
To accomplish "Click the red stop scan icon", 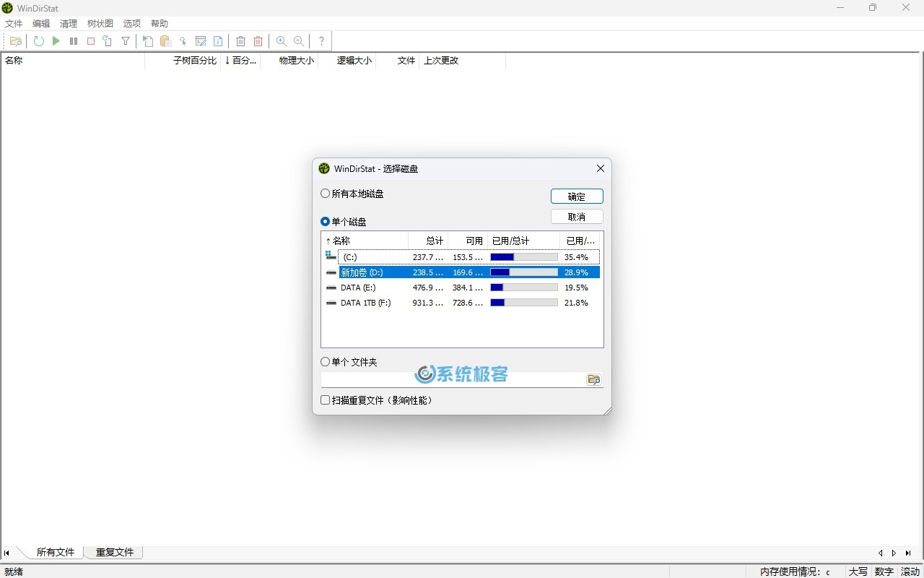I will pyautogui.click(x=91, y=41).
